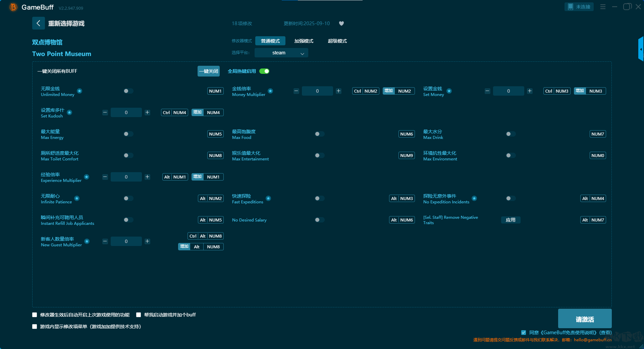Screen dimensions: 644x349
Task: Activate Infinite Patience toggle
Action: tap(128, 198)
